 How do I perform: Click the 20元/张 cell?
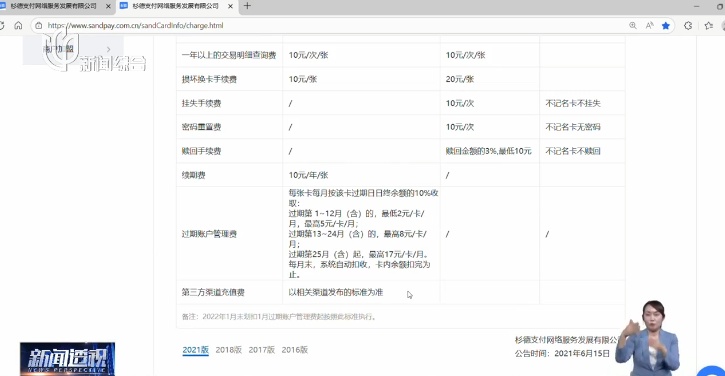[460, 79]
